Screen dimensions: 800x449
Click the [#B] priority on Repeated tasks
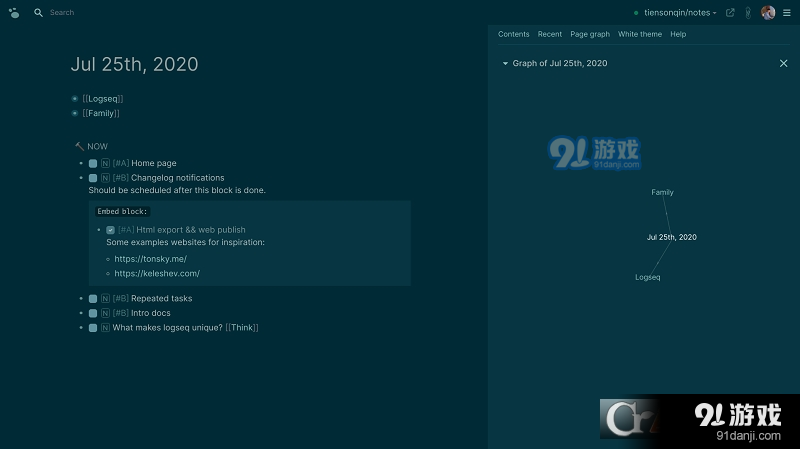pyautogui.click(x=120, y=298)
